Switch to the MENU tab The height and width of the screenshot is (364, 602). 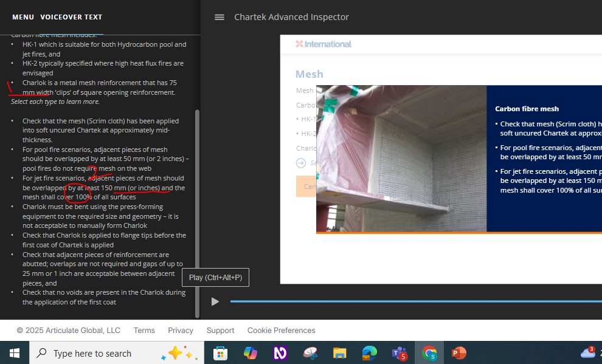(23, 17)
